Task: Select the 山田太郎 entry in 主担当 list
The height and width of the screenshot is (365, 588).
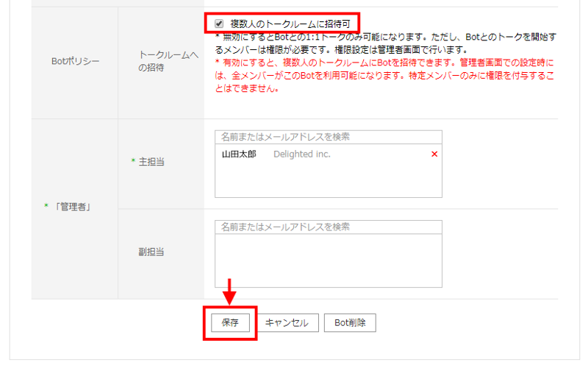Action: 239,155
